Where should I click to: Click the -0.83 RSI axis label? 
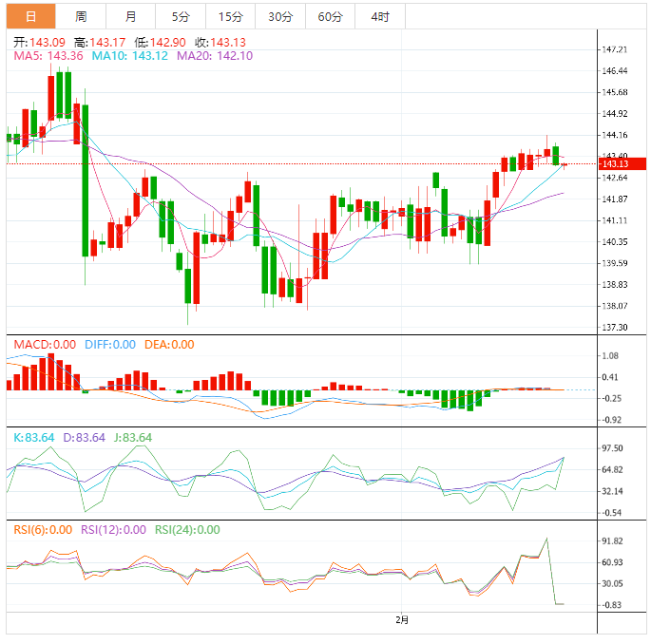pyautogui.click(x=611, y=605)
